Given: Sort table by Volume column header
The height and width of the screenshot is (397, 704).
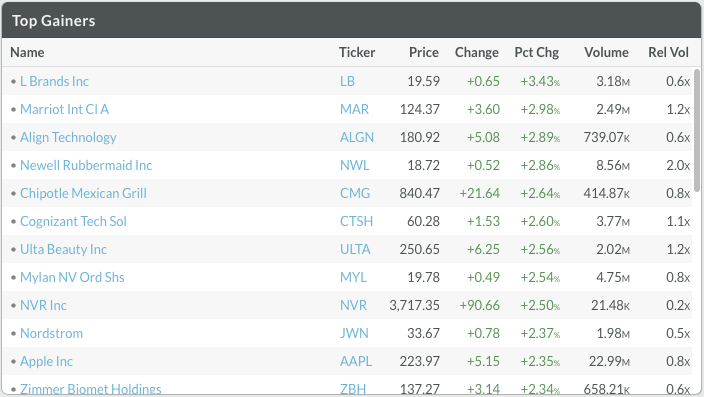Looking at the screenshot, I should pyautogui.click(x=606, y=53).
